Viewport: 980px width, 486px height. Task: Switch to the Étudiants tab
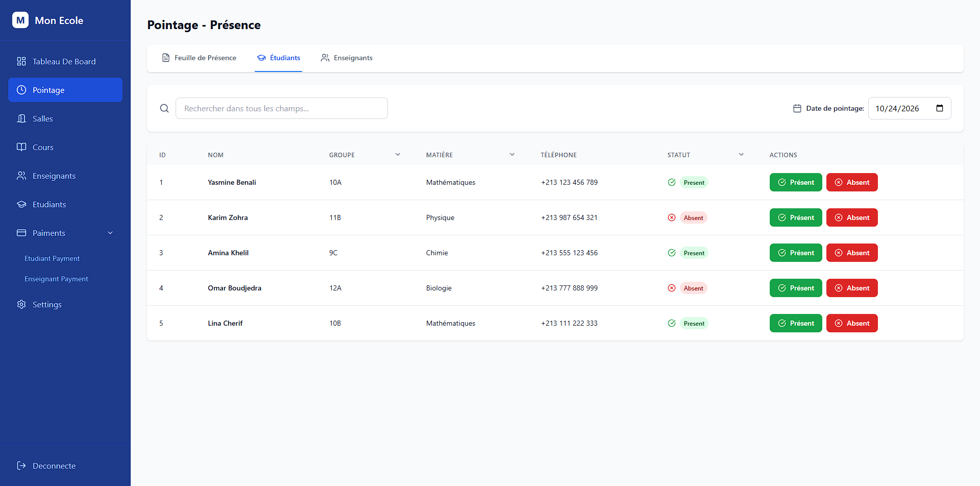coord(279,58)
